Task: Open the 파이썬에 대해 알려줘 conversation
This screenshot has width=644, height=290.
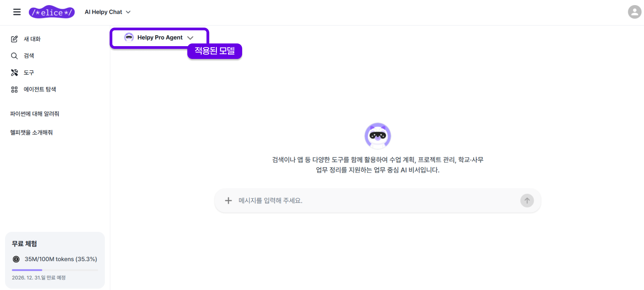Action: pos(35,114)
